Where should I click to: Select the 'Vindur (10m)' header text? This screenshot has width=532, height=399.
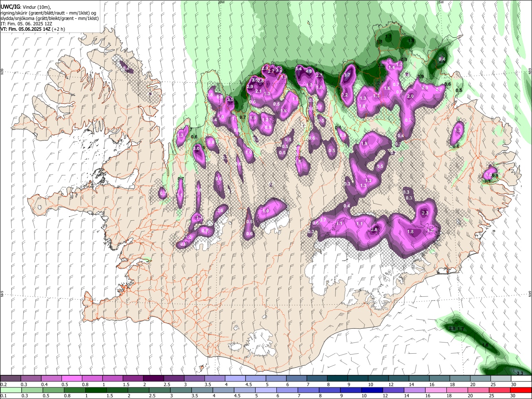coord(36,7)
